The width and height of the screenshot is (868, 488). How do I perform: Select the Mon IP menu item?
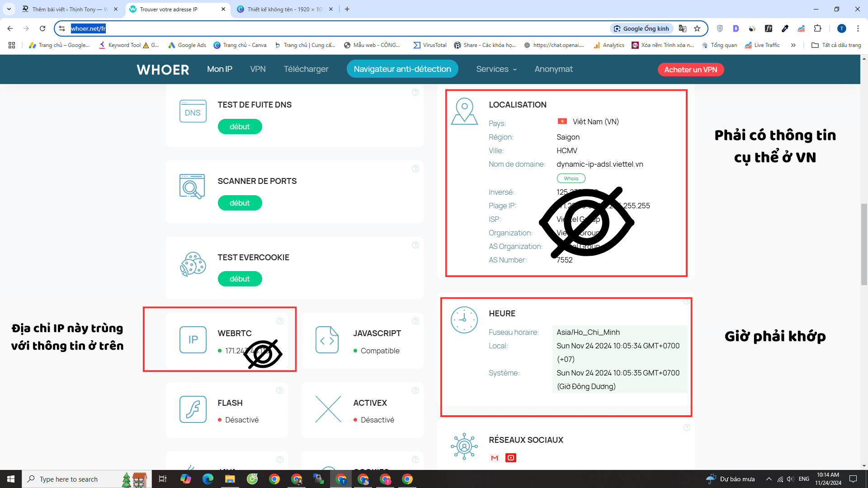(220, 69)
